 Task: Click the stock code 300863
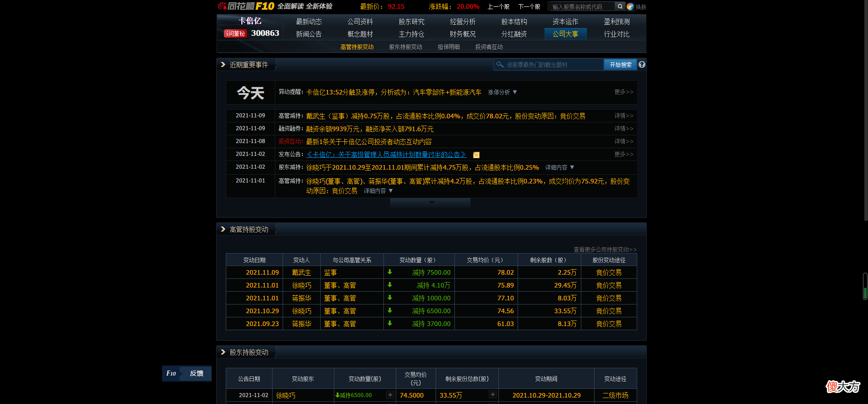coord(265,33)
